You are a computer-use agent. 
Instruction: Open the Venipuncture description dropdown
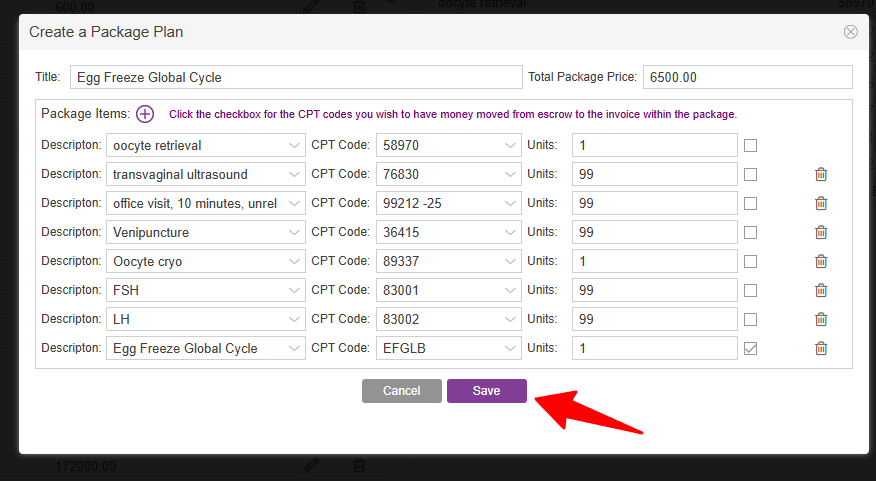pyautogui.click(x=294, y=232)
